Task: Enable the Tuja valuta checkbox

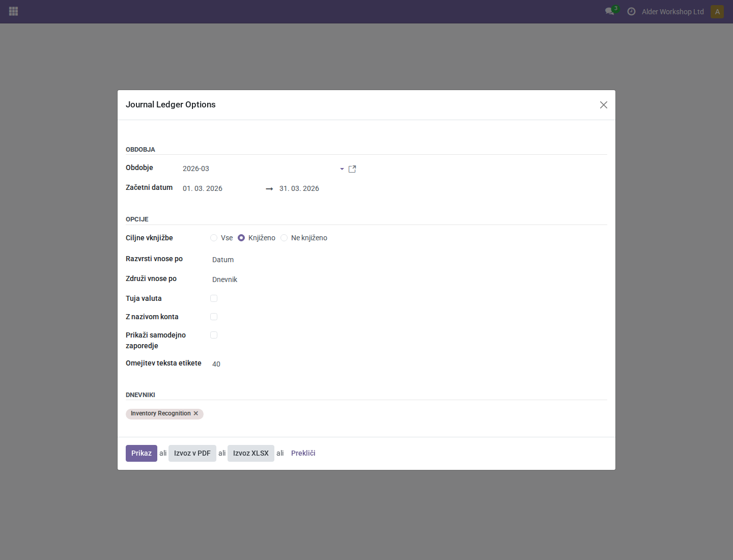Action: (x=214, y=298)
